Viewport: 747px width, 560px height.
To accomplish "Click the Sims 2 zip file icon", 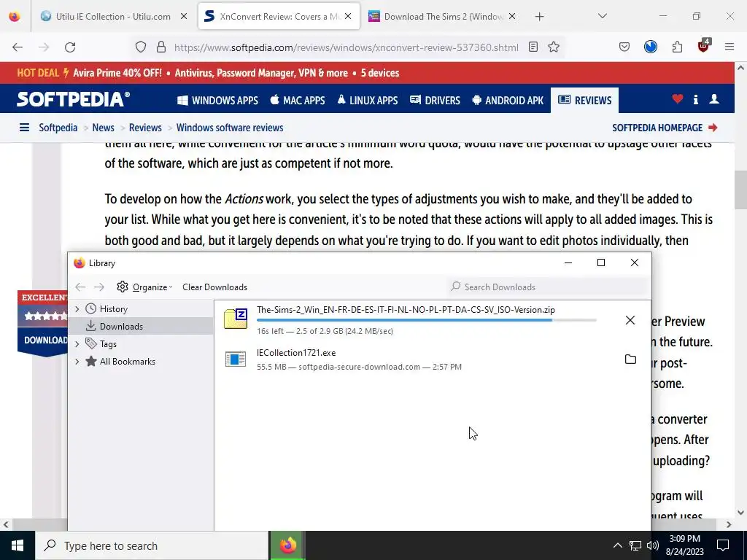I will pos(236,319).
